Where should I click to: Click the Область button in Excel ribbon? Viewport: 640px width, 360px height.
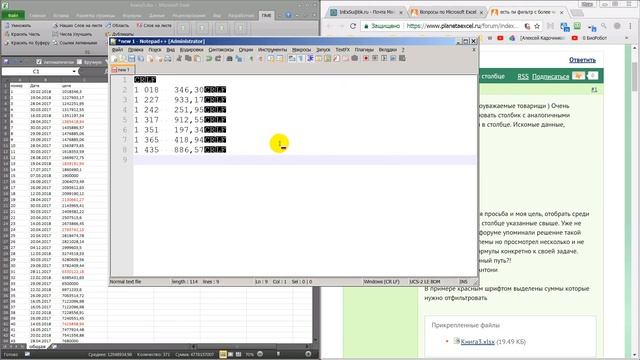click(118, 25)
